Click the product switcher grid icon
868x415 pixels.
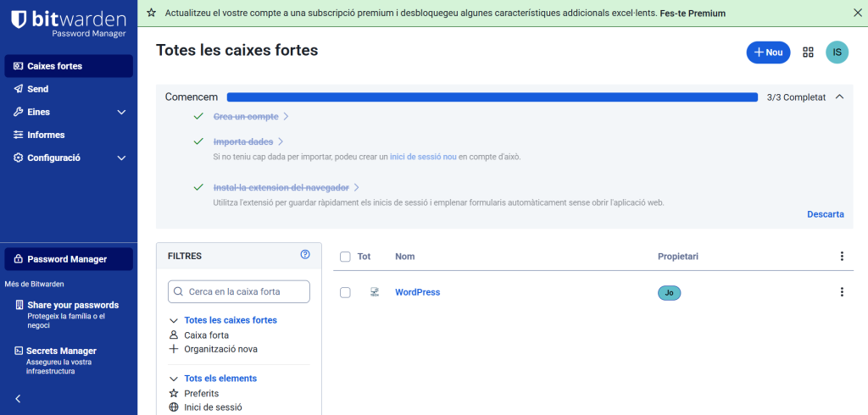tap(808, 53)
